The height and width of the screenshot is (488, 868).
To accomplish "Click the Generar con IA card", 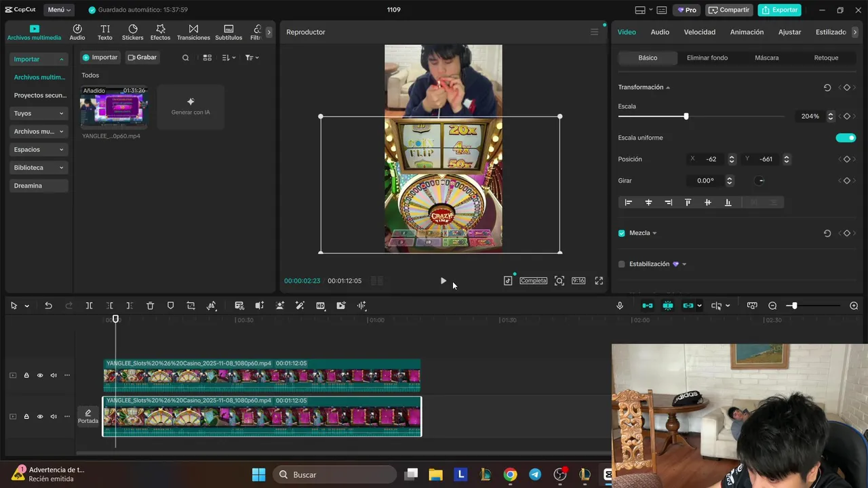I will point(191,106).
